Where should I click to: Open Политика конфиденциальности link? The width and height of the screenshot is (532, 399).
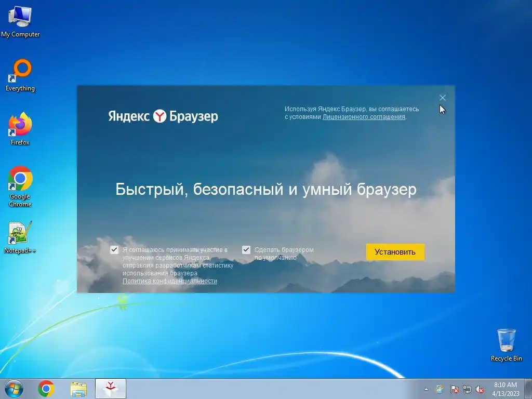pyautogui.click(x=170, y=281)
